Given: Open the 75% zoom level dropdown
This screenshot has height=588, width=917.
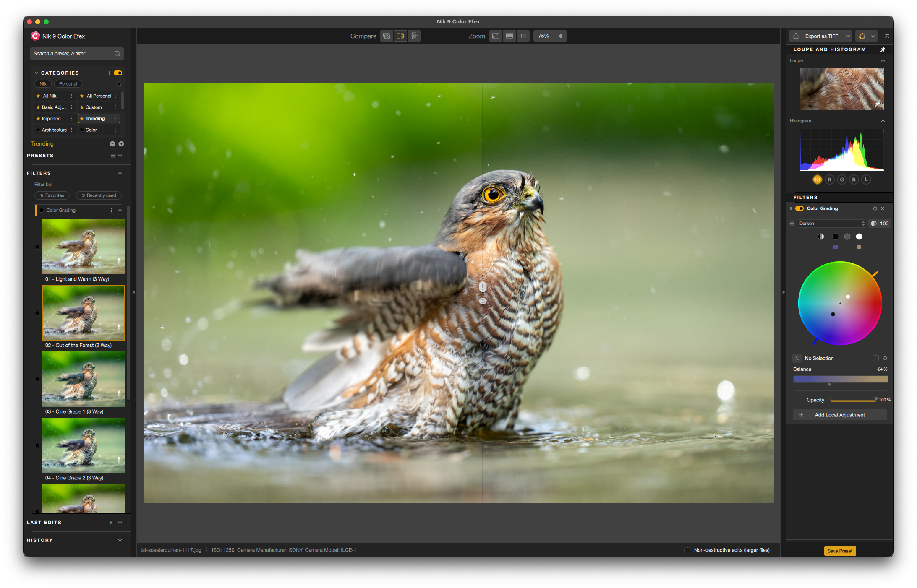Looking at the screenshot, I should [x=560, y=36].
